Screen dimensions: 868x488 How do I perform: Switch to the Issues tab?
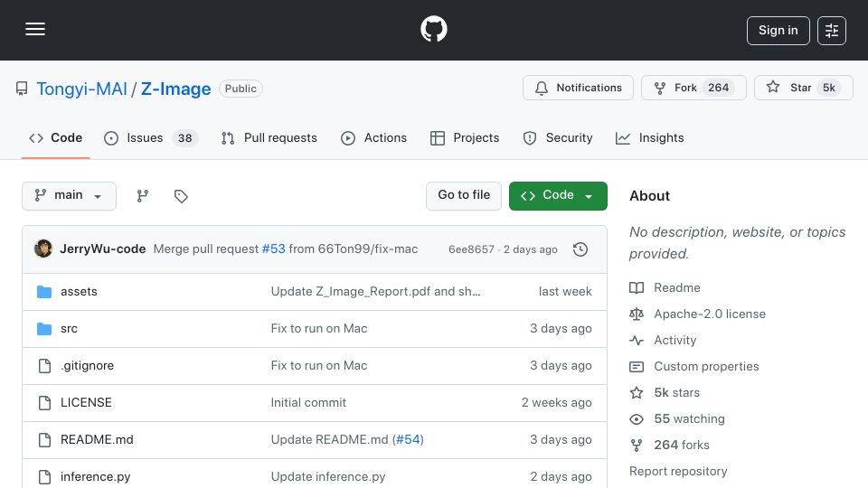pyautogui.click(x=151, y=137)
